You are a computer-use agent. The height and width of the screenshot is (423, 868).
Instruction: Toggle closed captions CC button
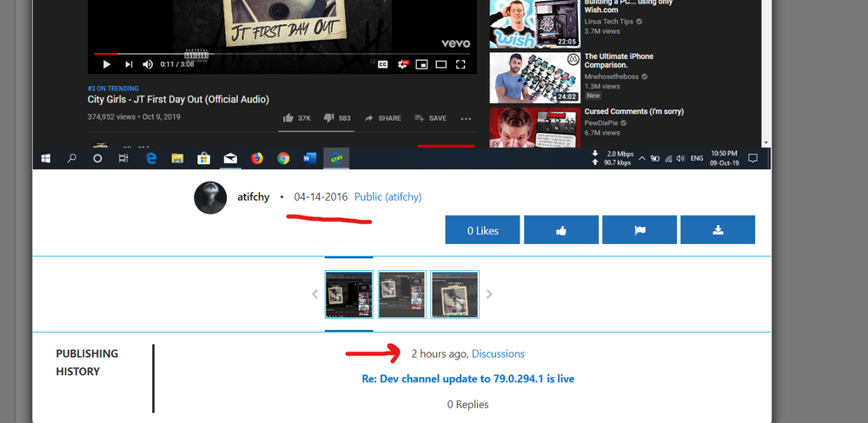pos(382,65)
